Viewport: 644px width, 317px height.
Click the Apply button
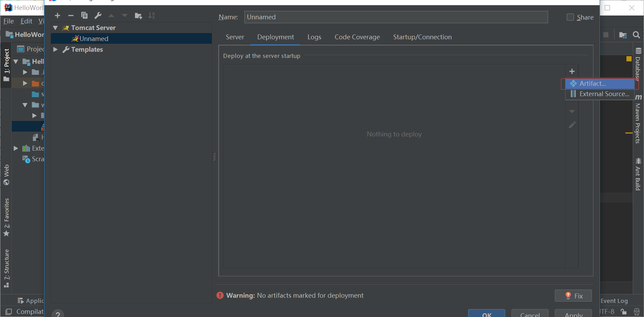pos(573,314)
